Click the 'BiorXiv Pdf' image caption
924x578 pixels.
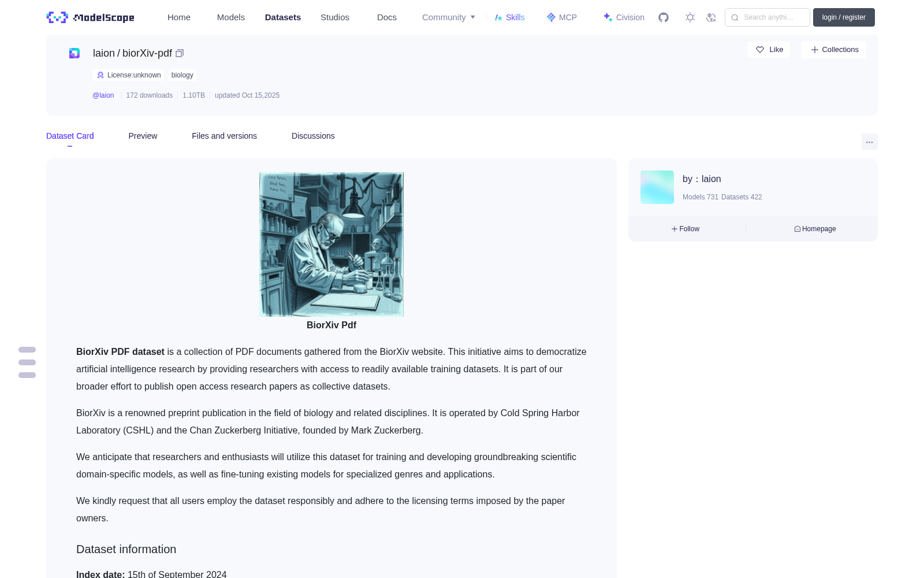[x=331, y=325]
